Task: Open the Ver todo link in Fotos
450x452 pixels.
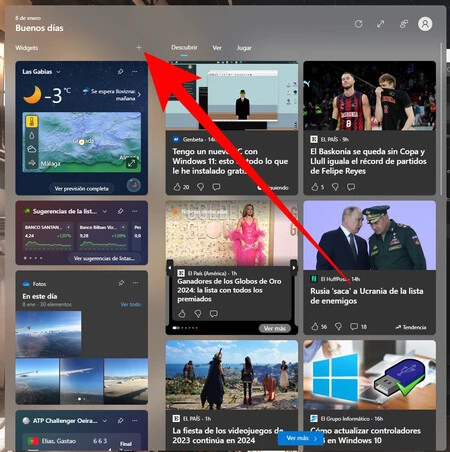Action: (x=131, y=304)
